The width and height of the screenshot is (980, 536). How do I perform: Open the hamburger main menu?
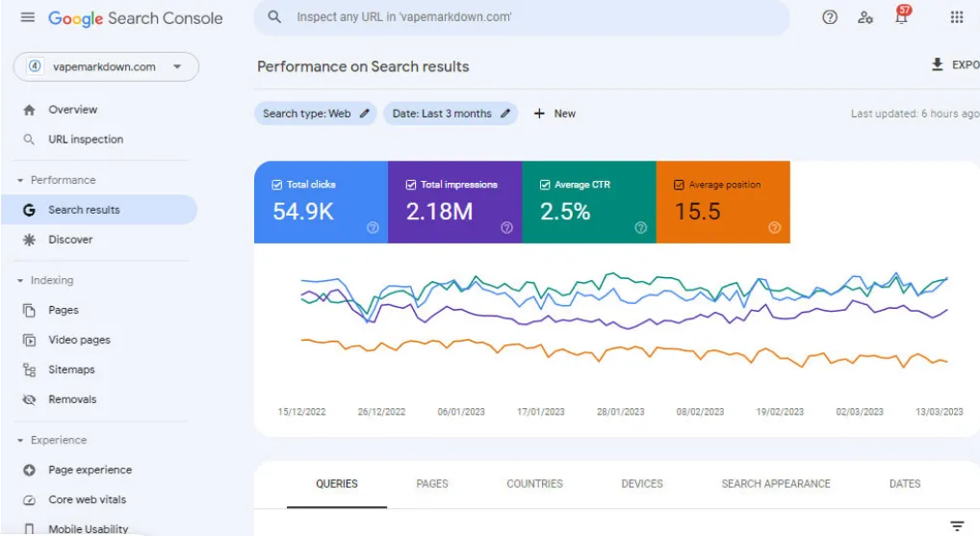point(28,17)
